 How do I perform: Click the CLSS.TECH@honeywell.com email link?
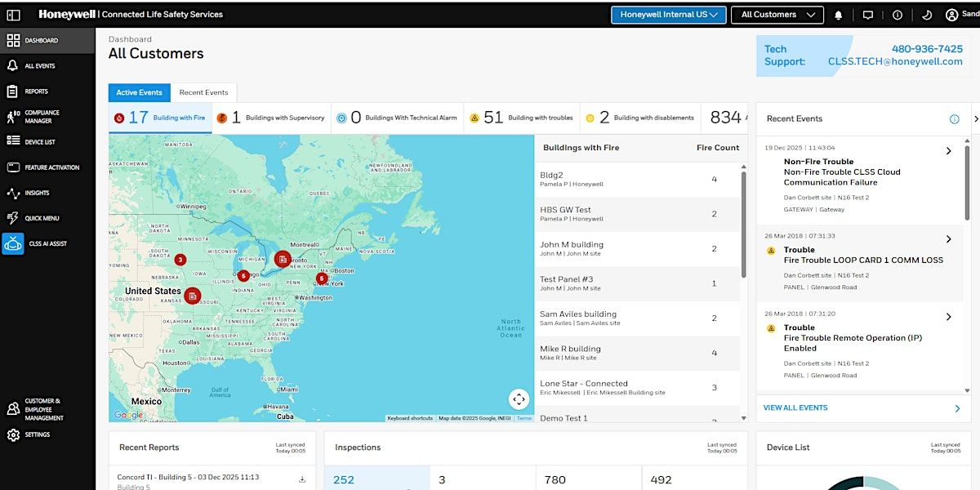[x=895, y=61]
